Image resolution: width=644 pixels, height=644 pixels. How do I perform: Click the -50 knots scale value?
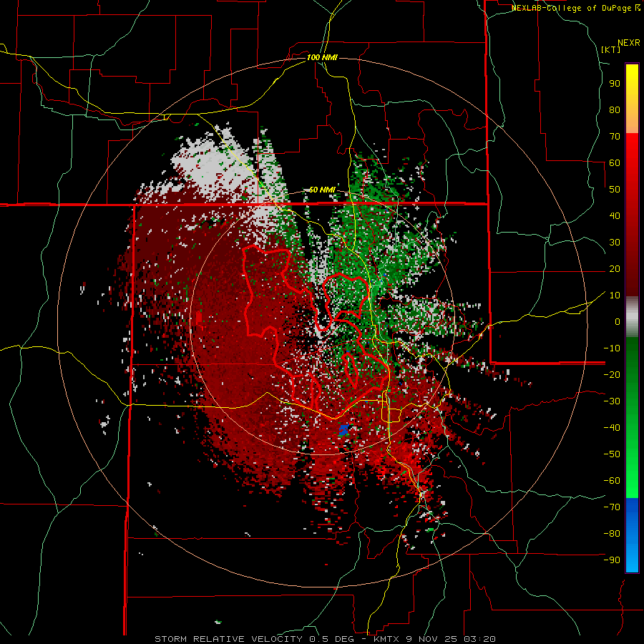click(x=612, y=454)
